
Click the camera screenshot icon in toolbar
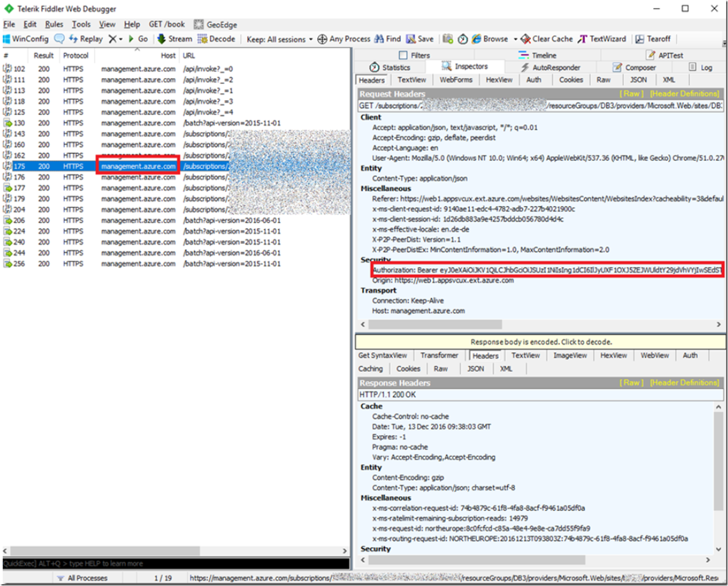pyautogui.click(x=448, y=39)
